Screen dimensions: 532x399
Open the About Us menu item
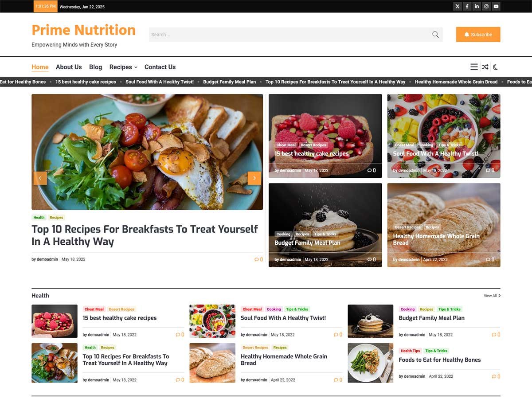[69, 67]
